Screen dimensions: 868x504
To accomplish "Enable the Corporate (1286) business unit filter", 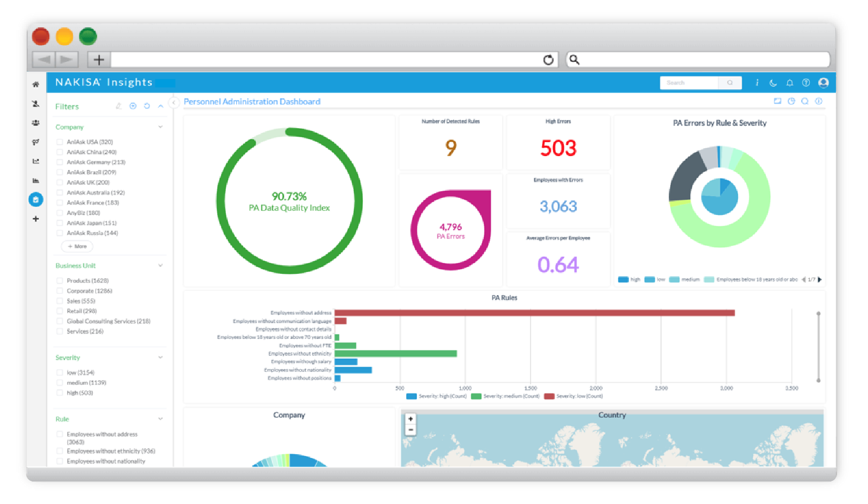I will 59,291.
